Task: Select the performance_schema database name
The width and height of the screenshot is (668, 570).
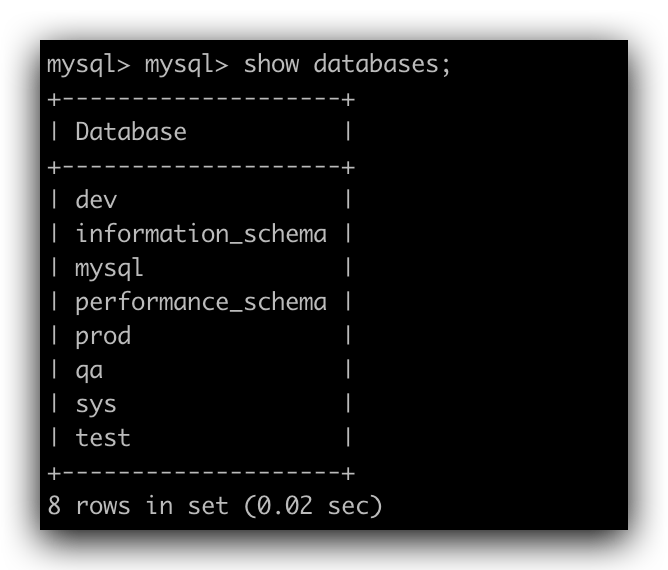Action: (201, 302)
